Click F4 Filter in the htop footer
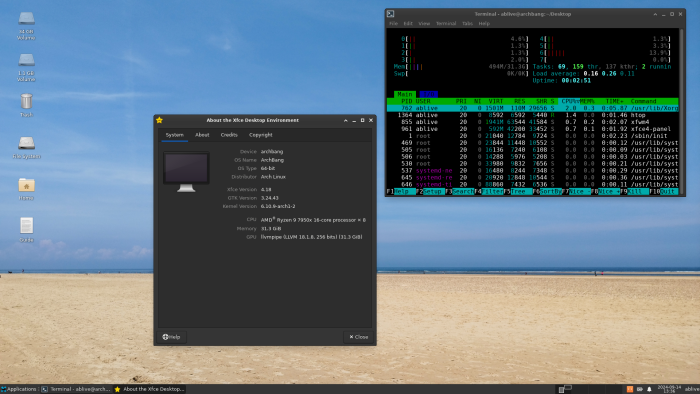Viewport: 700px width, 394px height. 489,191
